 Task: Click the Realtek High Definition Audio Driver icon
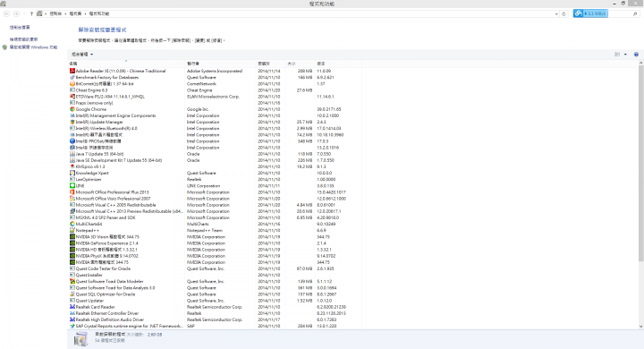coord(72,319)
